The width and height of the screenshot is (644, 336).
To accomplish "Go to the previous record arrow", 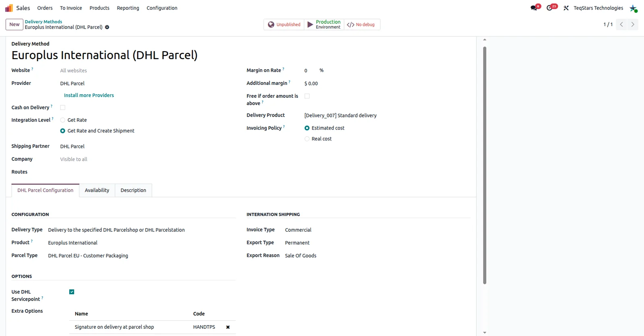I will pyautogui.click(x=621, y=25).
